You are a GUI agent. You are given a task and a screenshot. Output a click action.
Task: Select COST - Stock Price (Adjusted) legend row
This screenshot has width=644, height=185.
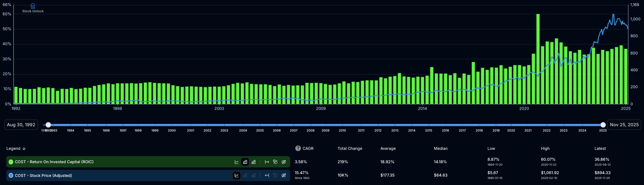148,175
